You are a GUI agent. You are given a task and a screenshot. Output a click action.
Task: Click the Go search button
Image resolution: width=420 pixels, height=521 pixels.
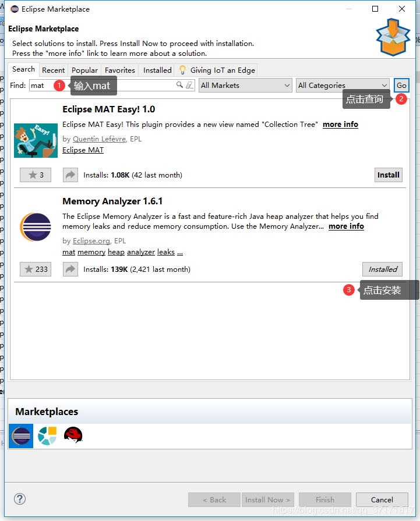click(x=401, y=86)
